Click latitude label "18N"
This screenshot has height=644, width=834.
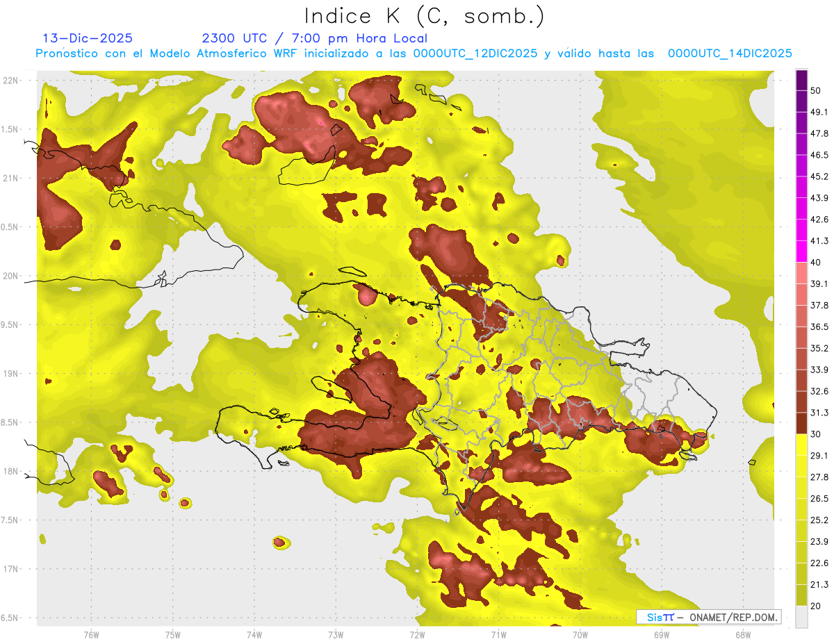pos(10,471)
